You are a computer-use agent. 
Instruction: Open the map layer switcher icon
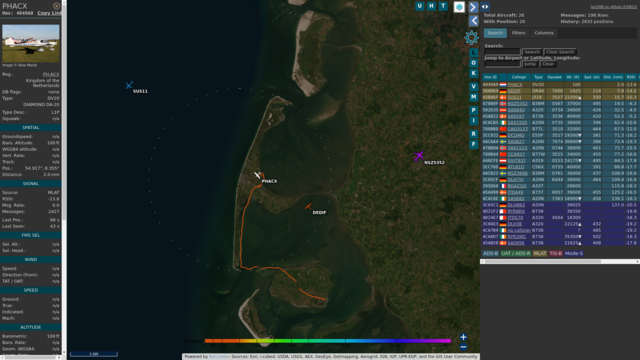[x=459, y=7]
